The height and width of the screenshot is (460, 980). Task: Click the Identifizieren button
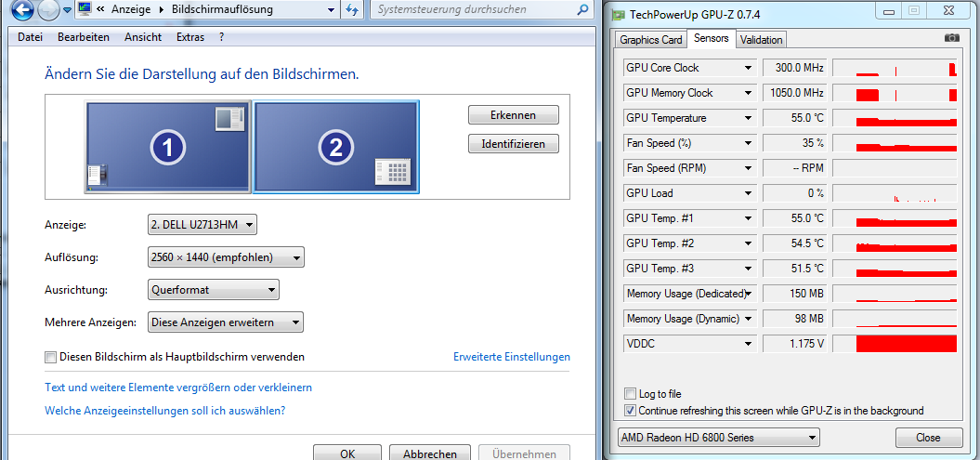(x=513, y=144)
